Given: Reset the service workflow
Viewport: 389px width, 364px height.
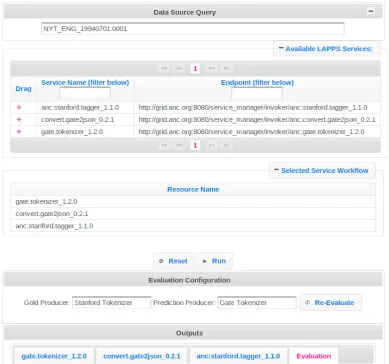Looking at the screenshot, I should coord(174,261).
